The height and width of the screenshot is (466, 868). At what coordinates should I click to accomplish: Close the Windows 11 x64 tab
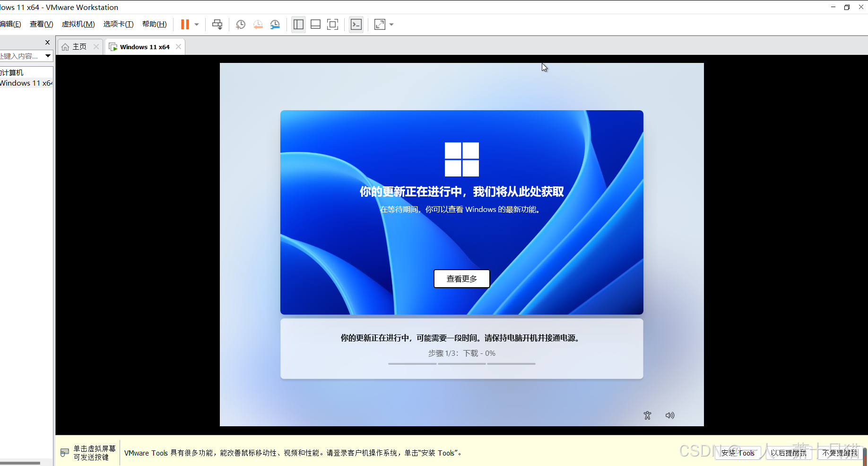pyautogui.click(x=178, y=46)
